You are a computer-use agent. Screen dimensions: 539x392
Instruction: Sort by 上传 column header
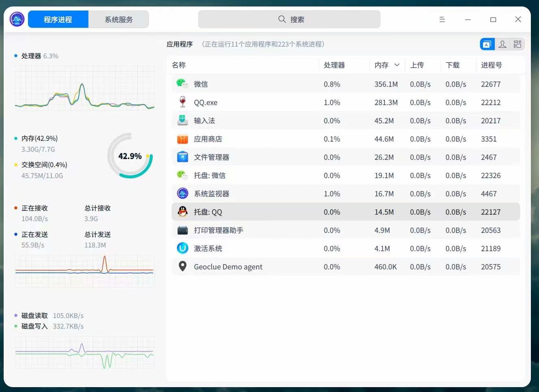(417, 65)
